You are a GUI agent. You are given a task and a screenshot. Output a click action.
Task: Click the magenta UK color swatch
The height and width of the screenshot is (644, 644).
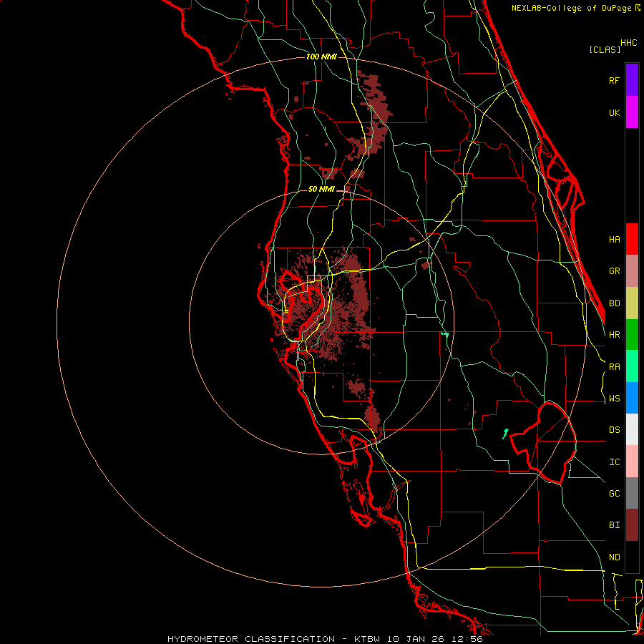pyautogui.click(x=632, y=112)
